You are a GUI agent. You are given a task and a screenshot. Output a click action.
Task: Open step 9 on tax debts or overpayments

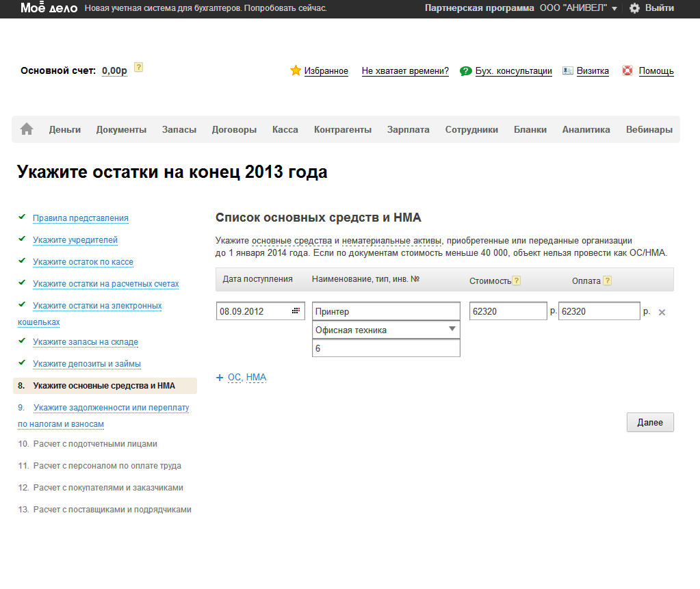(110, 408)
